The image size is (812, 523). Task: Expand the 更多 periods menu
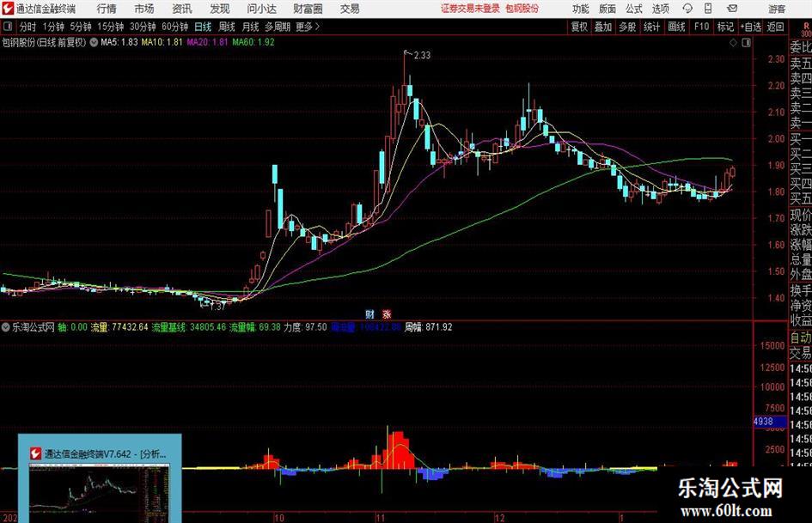pos(308,27)
